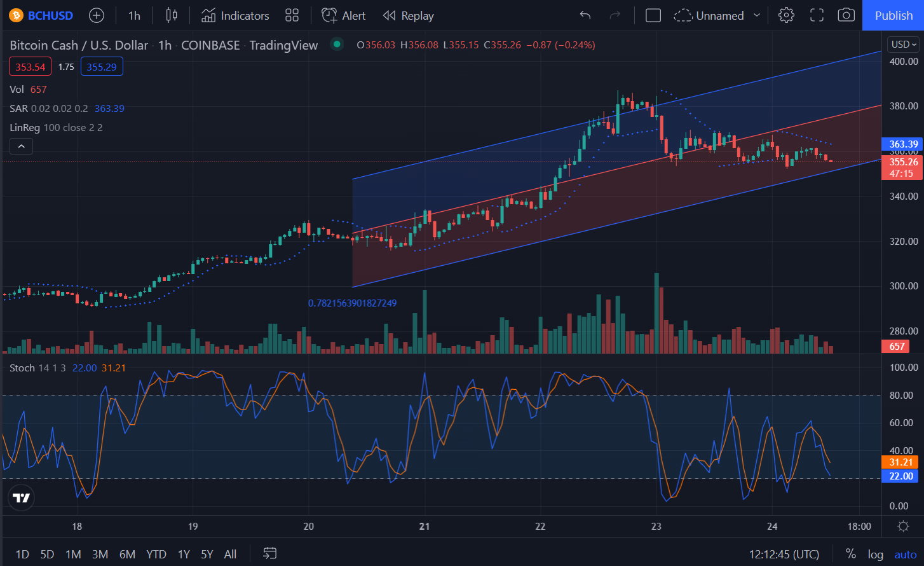The image size is (924, 566).
Task: Add a symbol with the plus icon
Action: [x=97, y=15]
